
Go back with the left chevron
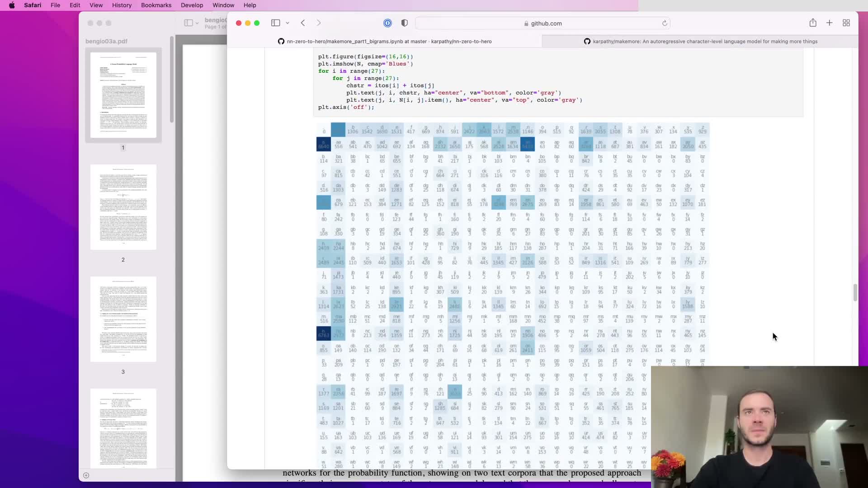303,23
